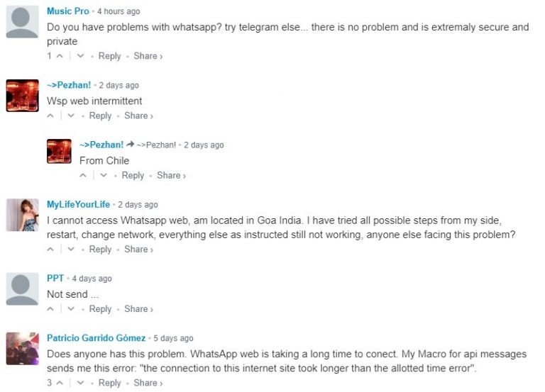The image size is (545, 392).
Task: Open Share menu on MyLifeYourLife's comment
Action: point(138,249)
